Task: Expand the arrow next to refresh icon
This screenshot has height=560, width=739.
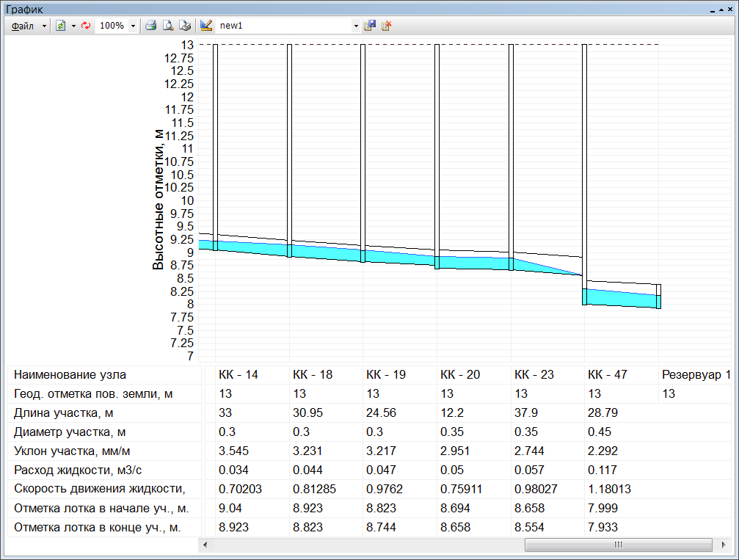Action: (73, 25)
